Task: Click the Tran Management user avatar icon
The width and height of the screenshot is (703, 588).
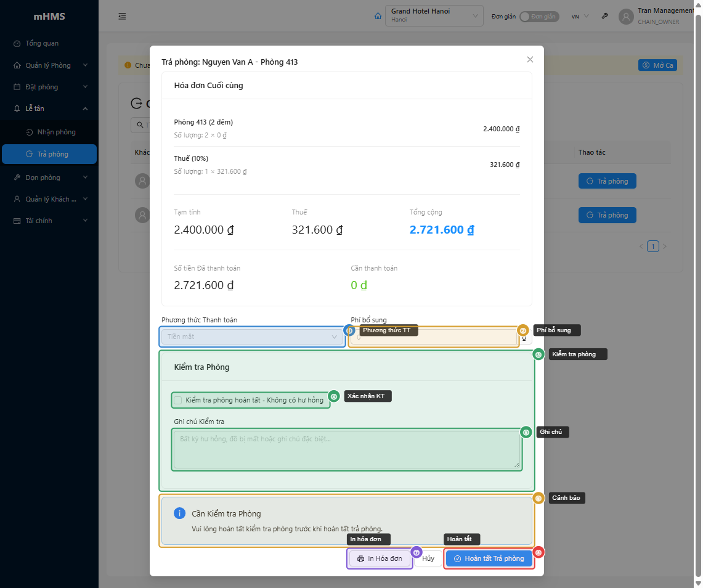Action: point(625,16)
